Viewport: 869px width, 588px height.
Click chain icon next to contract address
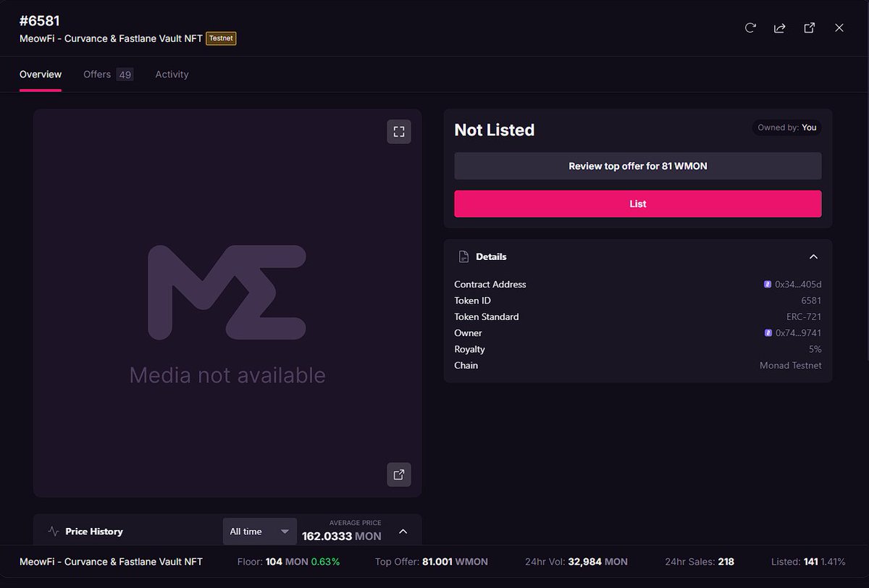tap(768, 285)
